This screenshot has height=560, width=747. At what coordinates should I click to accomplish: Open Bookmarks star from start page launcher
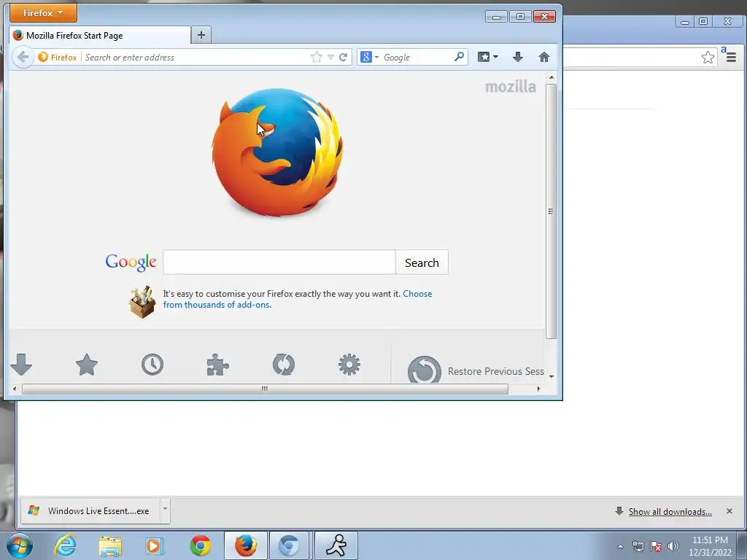point(87,365)
